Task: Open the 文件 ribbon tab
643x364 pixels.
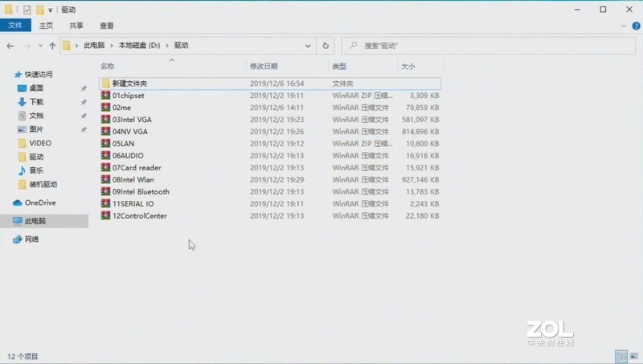Action: [x=15, y=26]
